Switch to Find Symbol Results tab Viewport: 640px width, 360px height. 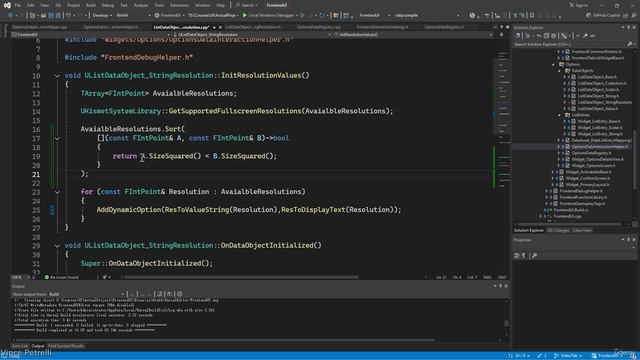pos(66,346)
